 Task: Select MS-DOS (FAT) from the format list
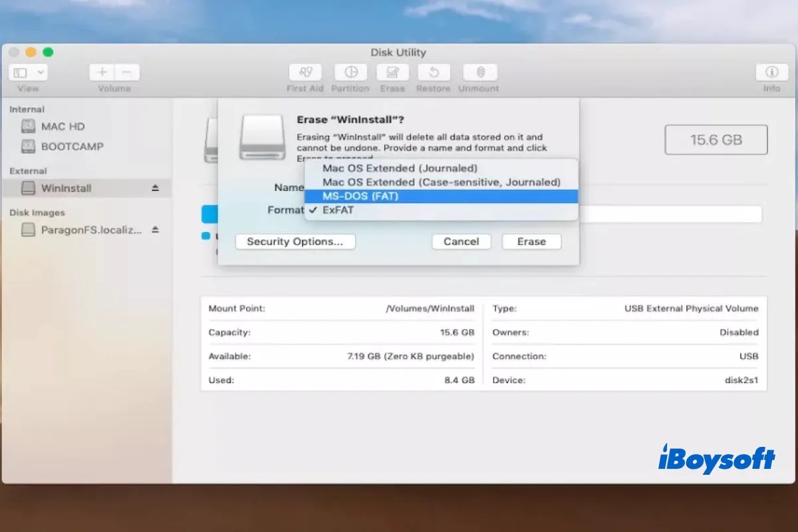coord(360,196)
